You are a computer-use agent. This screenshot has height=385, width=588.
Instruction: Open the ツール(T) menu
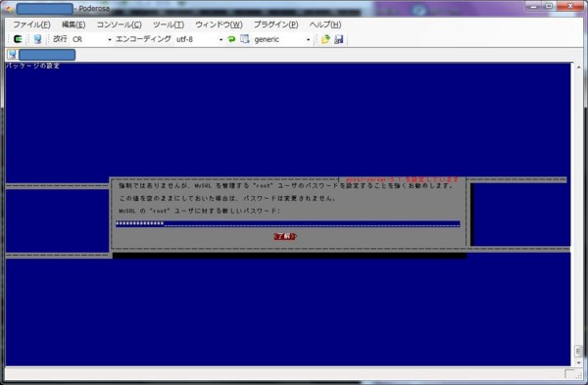click(169, 24)
